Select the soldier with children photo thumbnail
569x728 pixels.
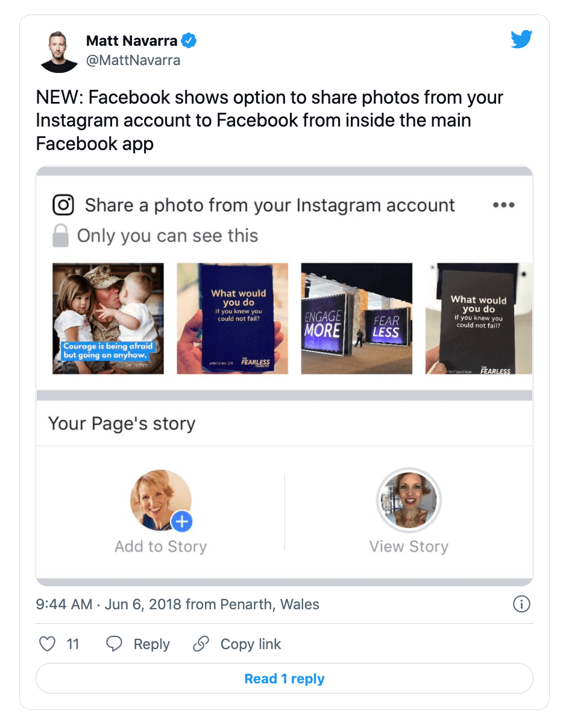click(108, 318)
